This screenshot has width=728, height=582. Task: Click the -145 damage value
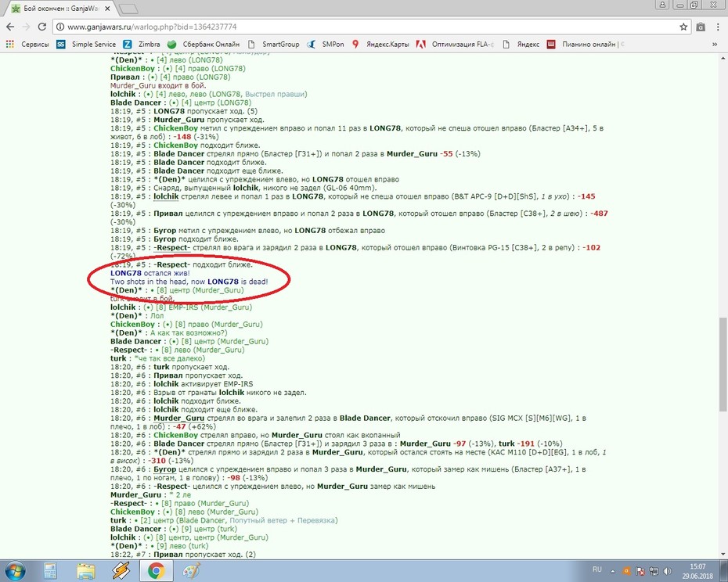pos(586,196)
